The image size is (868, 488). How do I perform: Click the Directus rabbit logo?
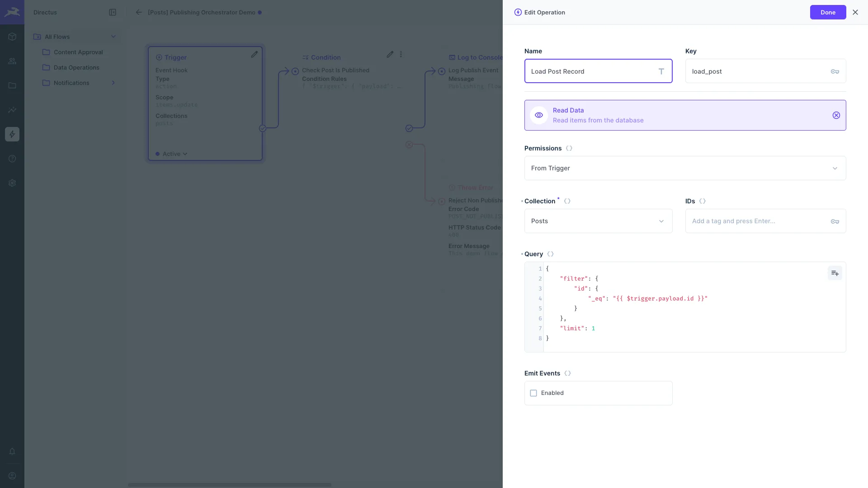(x=12, y=12)
